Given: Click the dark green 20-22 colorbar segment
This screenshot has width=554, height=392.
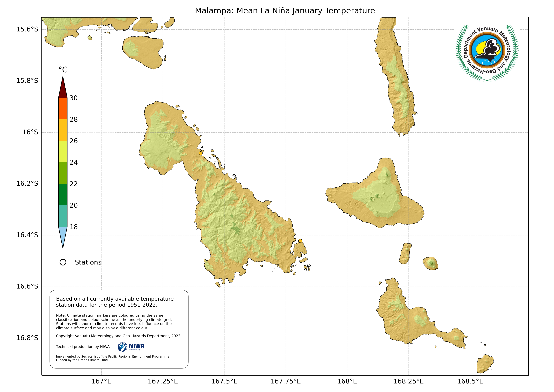Looking at the screenshot, I should (63, 194).
